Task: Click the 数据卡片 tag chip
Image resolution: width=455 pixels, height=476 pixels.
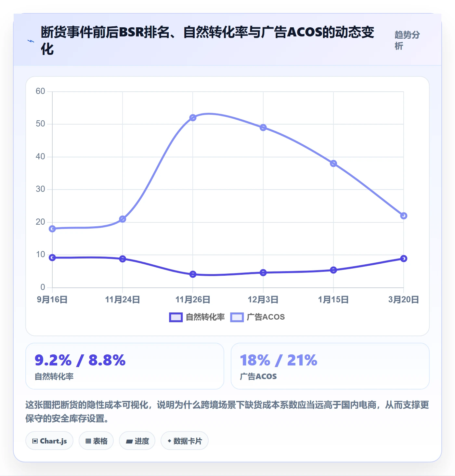Action: (185, 441)
